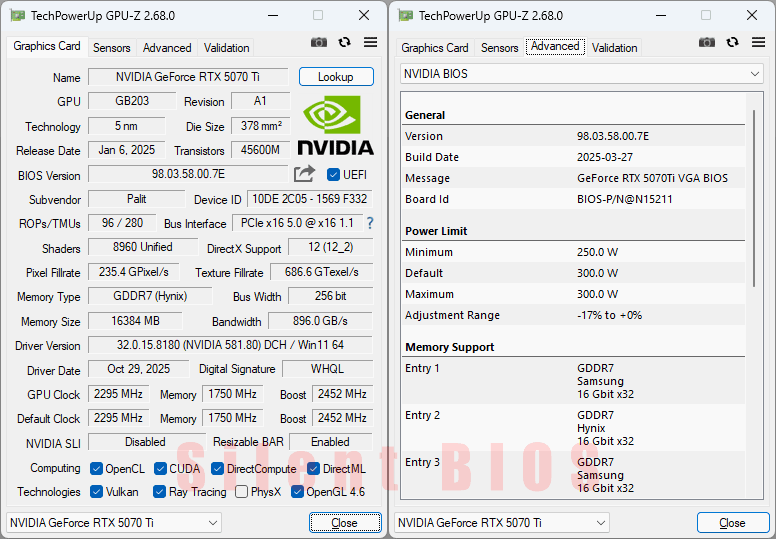Image resolution: width=776 pixels, height=539 pixels.
Task: Click the screenshot camera icon in right window
Action: click(707, 43)
